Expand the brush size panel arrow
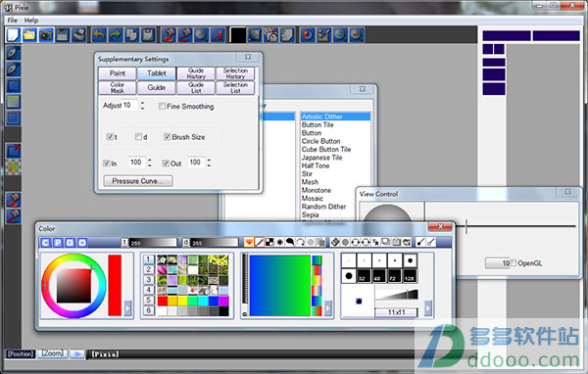 pos(428,308)
